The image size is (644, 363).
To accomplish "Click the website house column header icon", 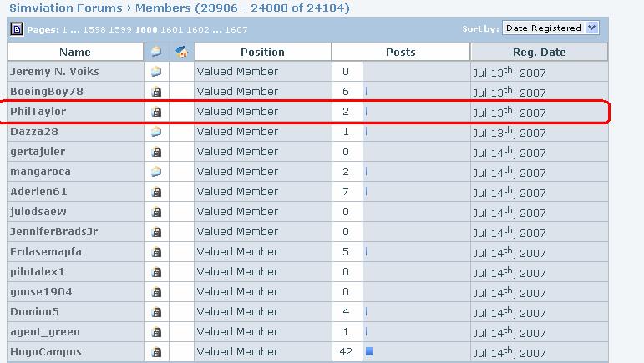I will 181,52.
